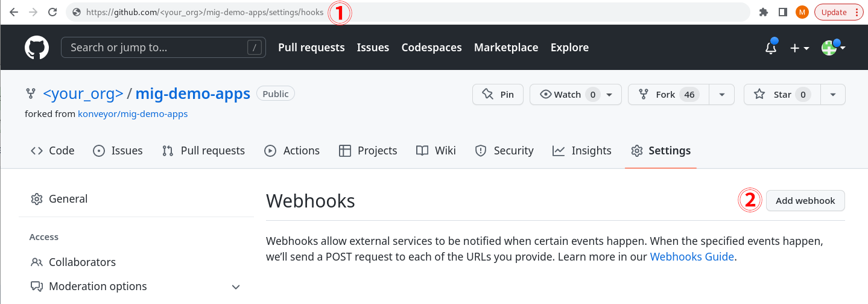Reload the page with the refresh icon

(52, 12)
